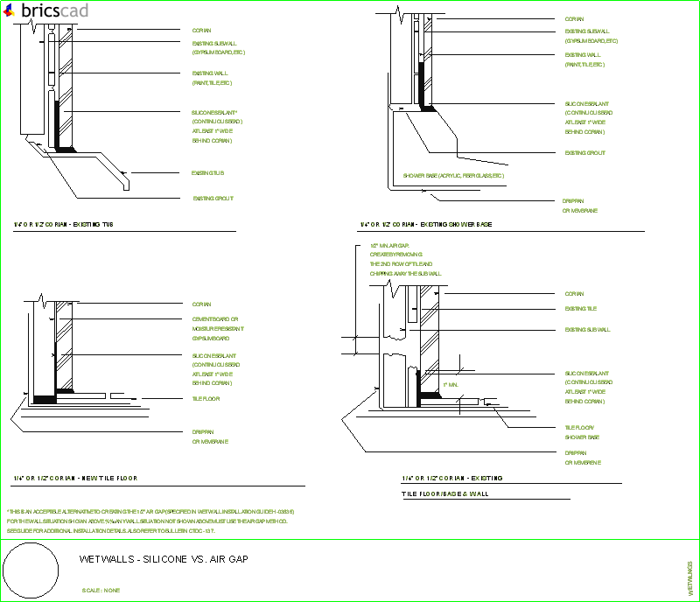This screenshot has height=602, width=700.
Task: Click 'DRIP PAN' label in shower base detail
Action: click(x=573, y=201)
